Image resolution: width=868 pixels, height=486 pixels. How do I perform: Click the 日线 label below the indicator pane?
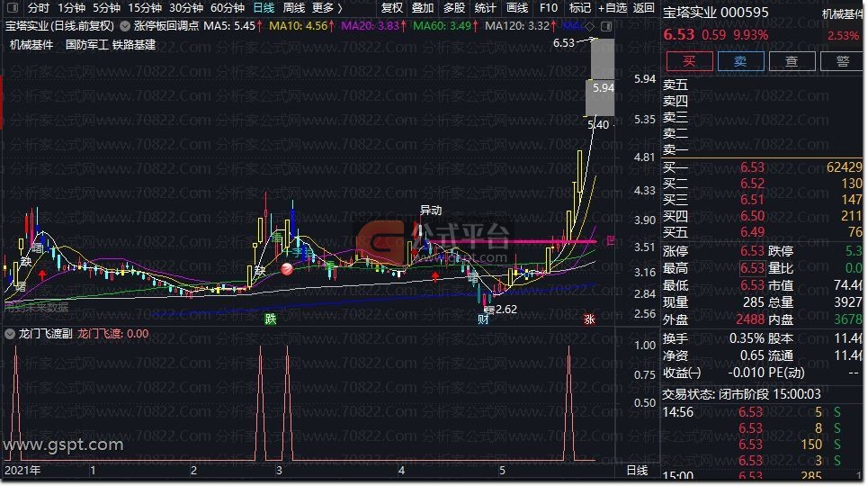(637, 471)
